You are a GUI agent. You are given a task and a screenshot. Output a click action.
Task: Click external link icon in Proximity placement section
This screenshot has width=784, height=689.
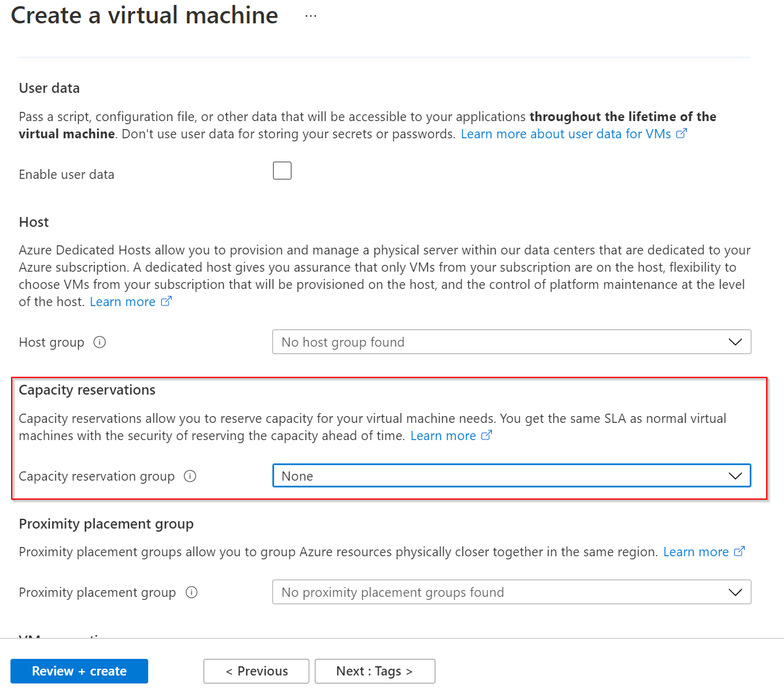point(739,551)
